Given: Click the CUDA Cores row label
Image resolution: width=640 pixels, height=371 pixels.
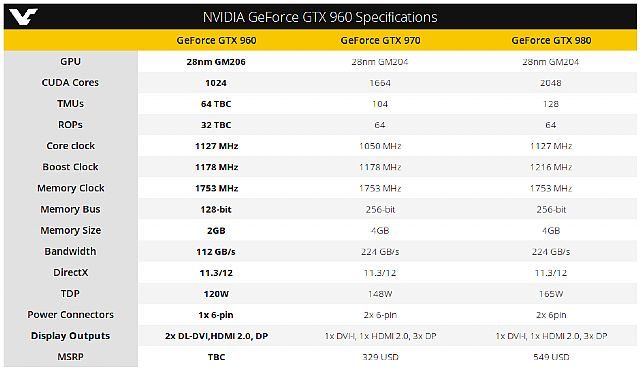Looking at the screenshot, I should tap(70, 82).
